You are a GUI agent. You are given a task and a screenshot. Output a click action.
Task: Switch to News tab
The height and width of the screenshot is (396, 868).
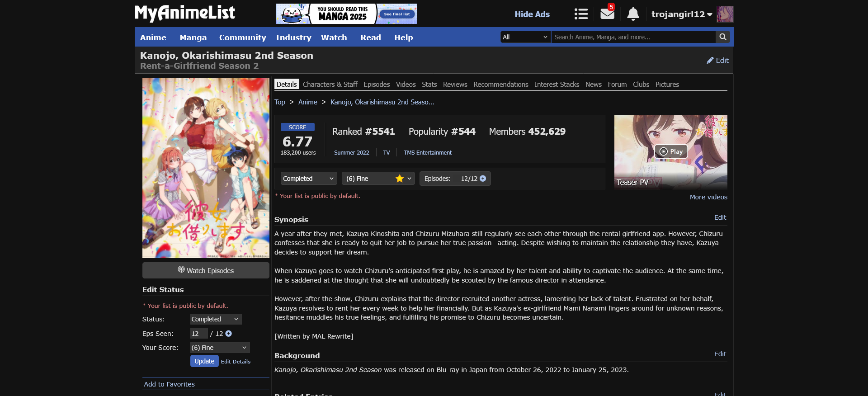click(x=593, y=85)
